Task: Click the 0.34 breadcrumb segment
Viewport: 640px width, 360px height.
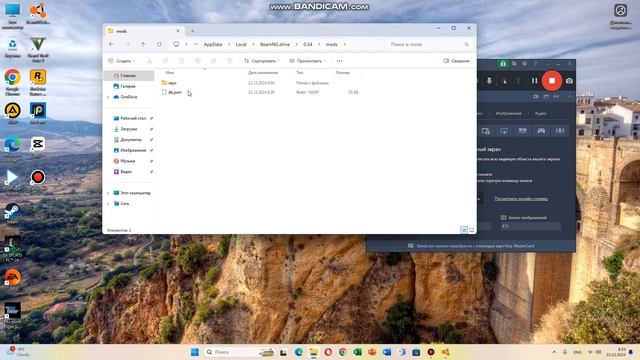Action: [308, 44]
